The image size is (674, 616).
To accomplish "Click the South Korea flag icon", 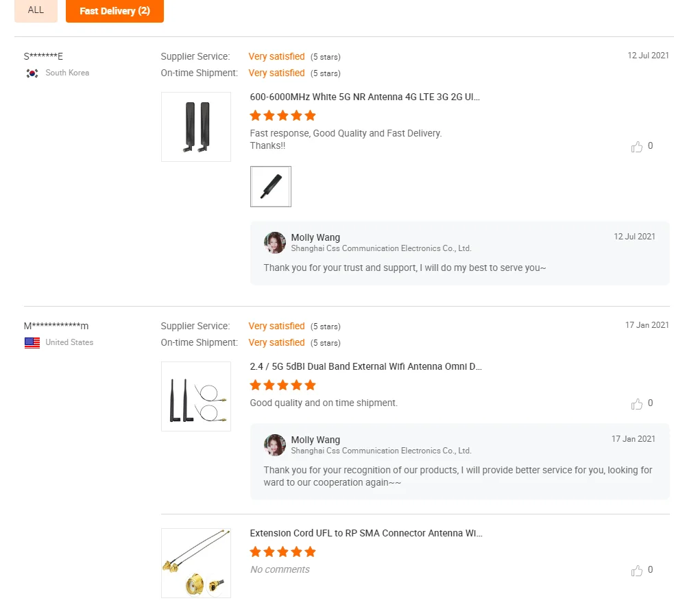I will (x=32, y=73).
